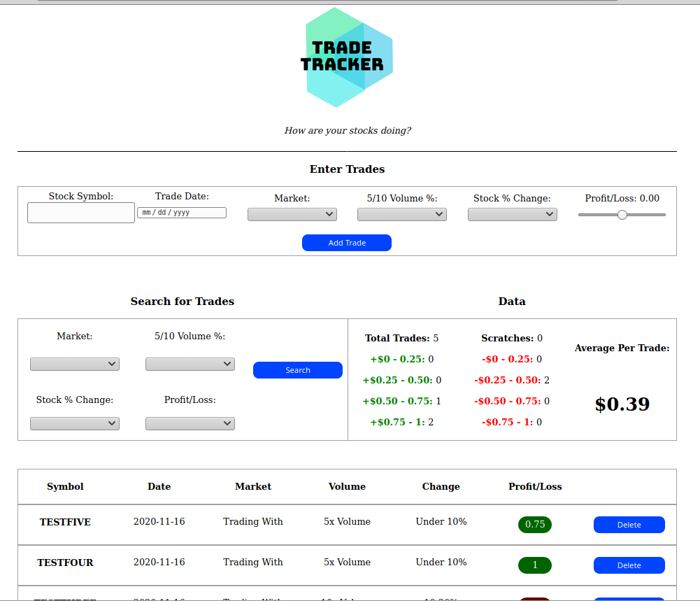Click the Stock Symbol input field
Screen dimensions: 700x601
[x=80, y=213]
